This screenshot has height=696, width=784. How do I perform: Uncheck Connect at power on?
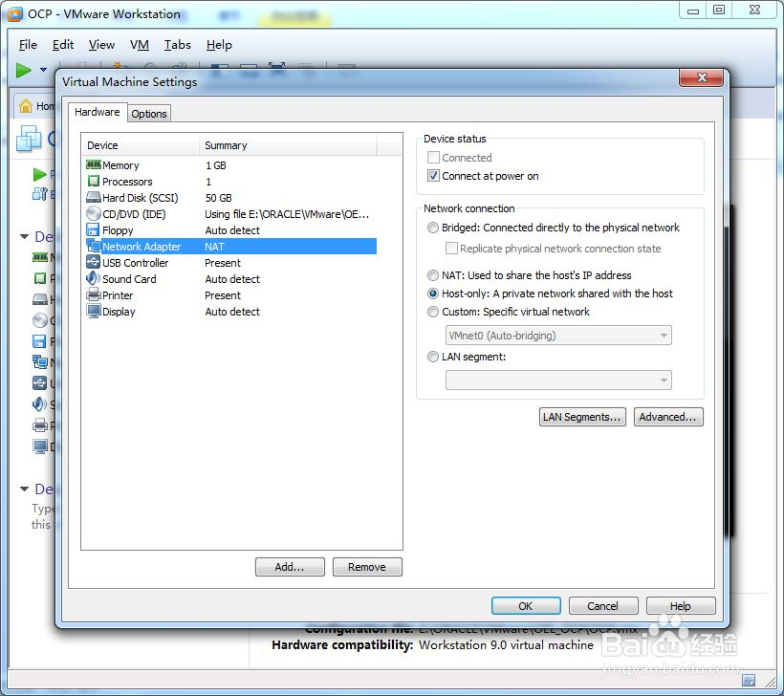(433, 176)
